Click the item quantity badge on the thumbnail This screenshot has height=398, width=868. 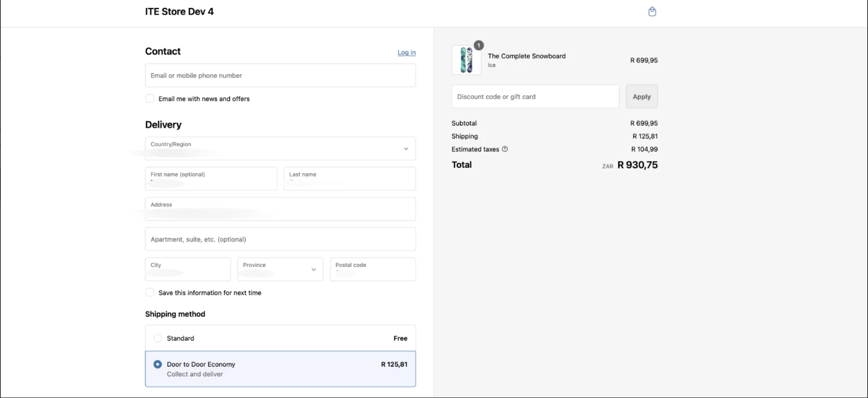pyautogui.click(x=479, y=45)
